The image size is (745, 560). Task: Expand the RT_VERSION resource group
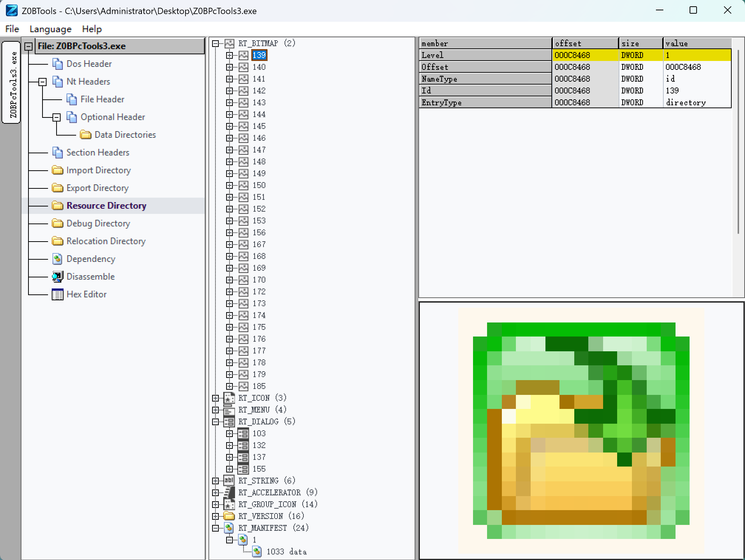coord(215,516)
